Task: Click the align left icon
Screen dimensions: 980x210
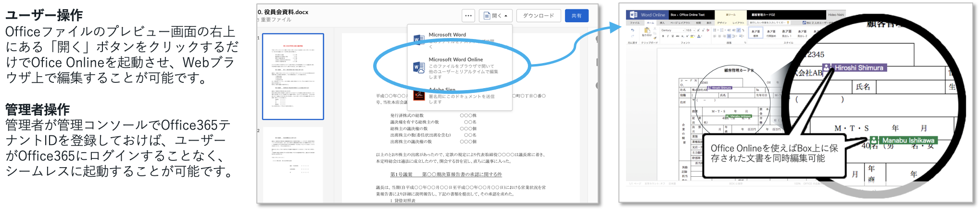Action: (715, 36)
